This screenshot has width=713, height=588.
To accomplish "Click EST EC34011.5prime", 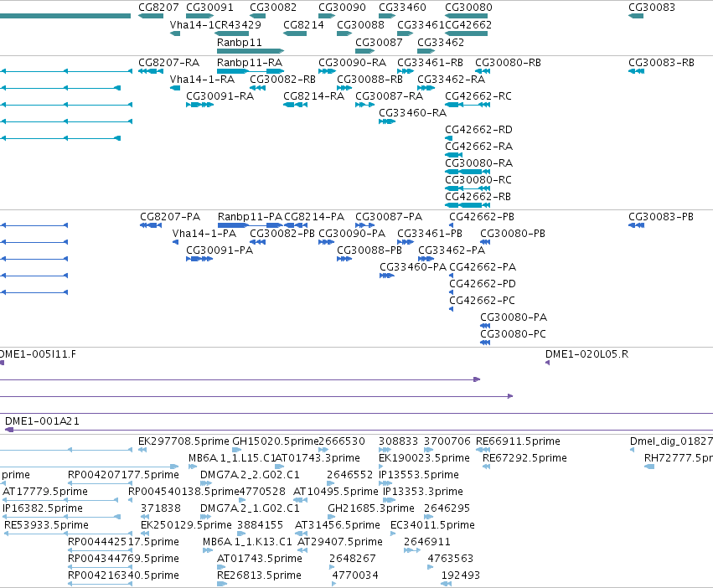I will point(432,525).
